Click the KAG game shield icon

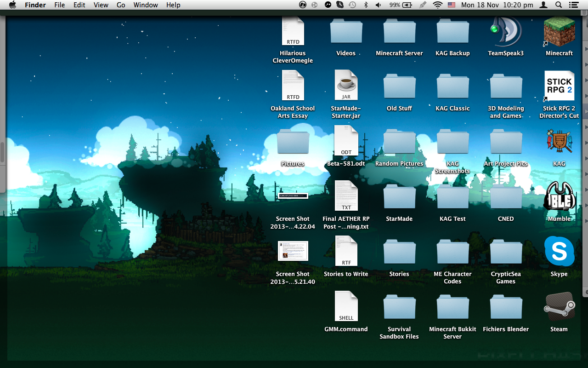pos(559,141)
